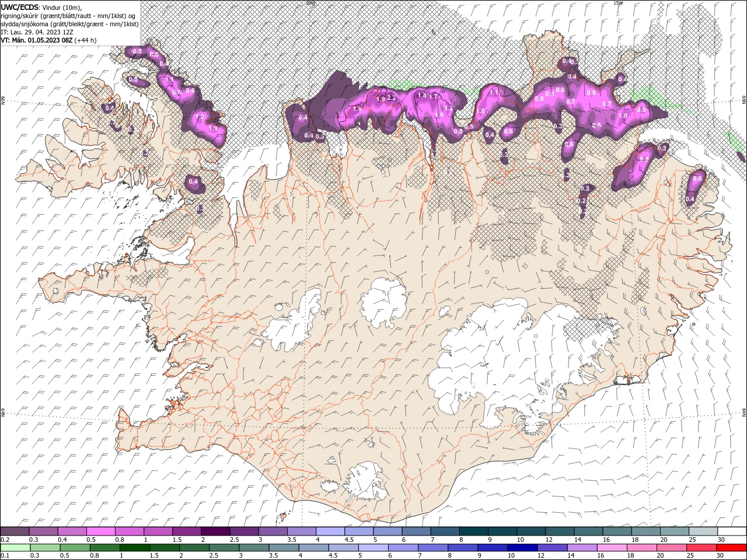Select upper legend darkest purple swatch between 2 and 2.5
The image size is (747, 560).
(215, 531)
